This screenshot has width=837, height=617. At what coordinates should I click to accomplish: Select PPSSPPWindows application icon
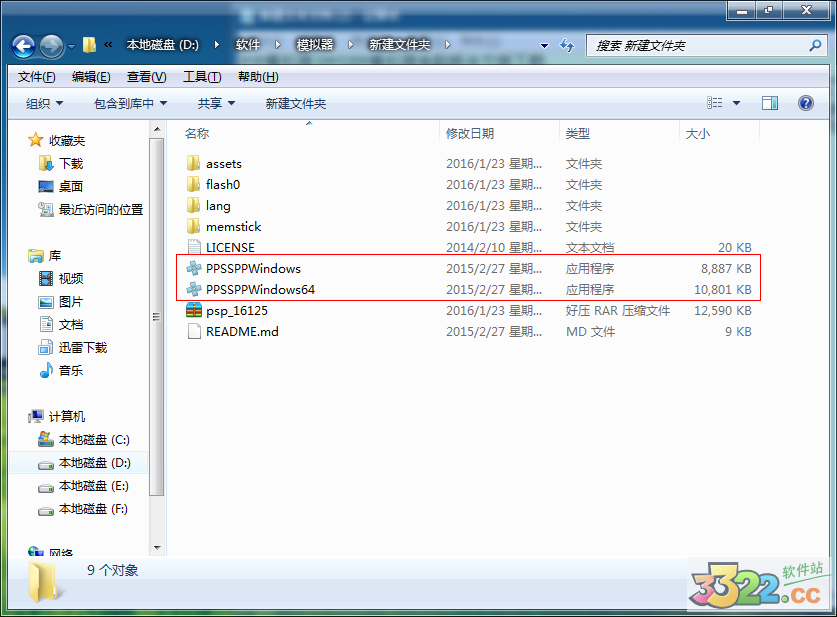pyautogui.click(x=194, y=268)
